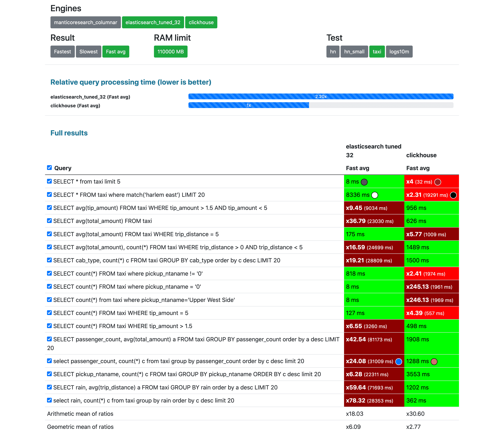Image resolution: width=504 pixels, height=439 pixels.
Task: Click red circle next to x4 (32 ms)
Action: [x=438, y=182]
